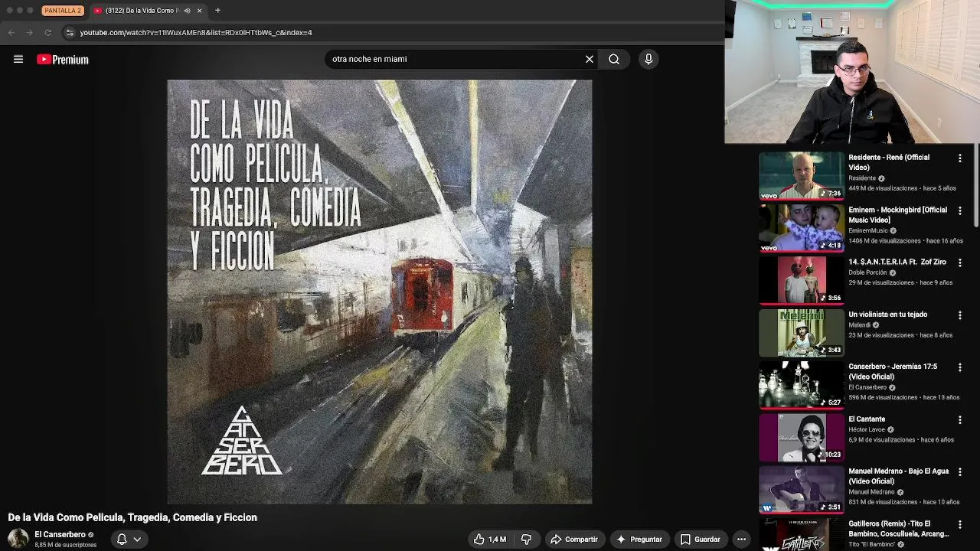980x551 pixels.
Task: Click the magnifying glass search button
Action: pos(614,59)
